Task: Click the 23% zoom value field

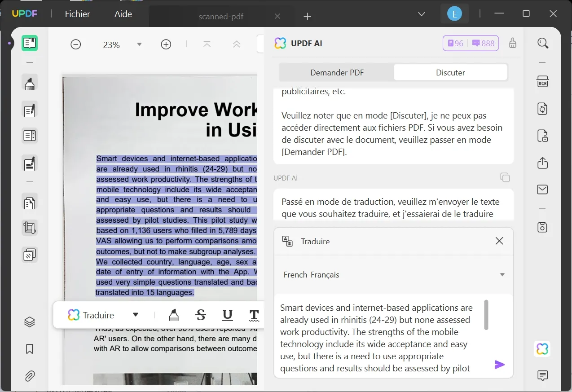Action: point(111,44)
